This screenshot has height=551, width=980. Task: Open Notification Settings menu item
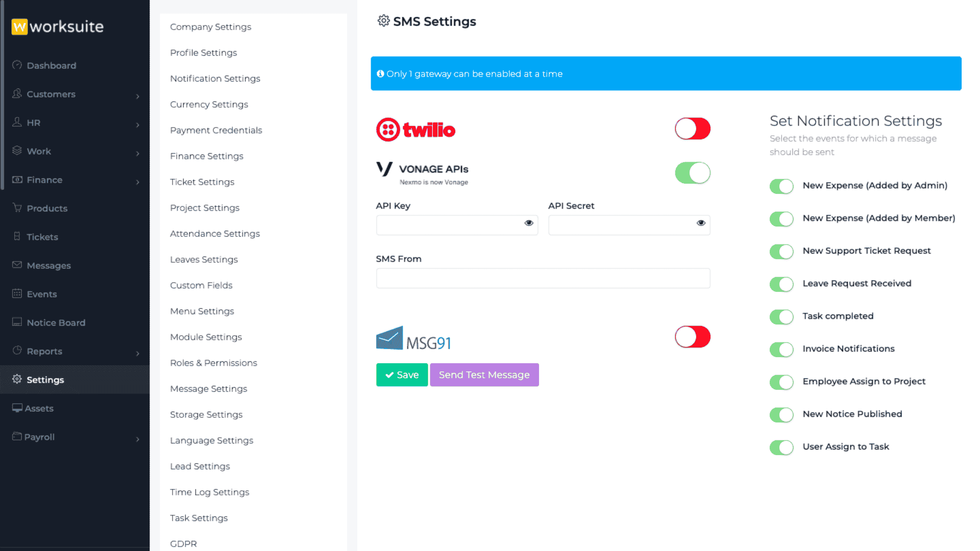pyautogui.click(x=215, y=78)
